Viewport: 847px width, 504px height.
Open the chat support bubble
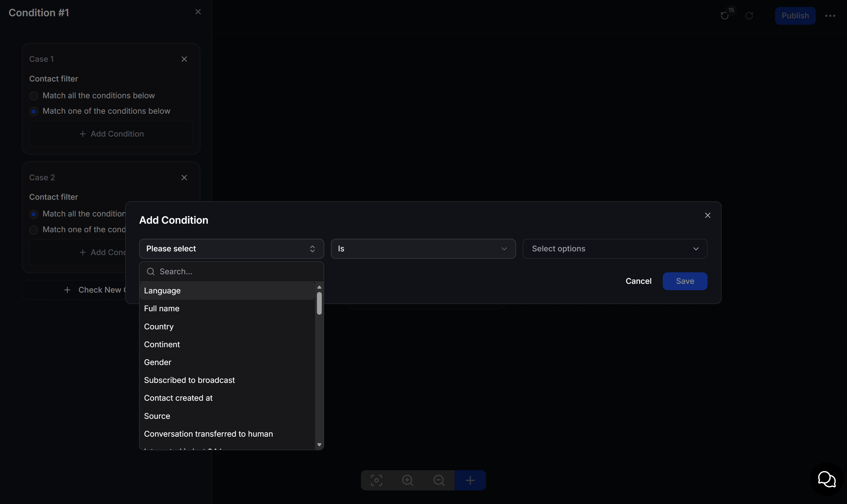pos(826,479)
